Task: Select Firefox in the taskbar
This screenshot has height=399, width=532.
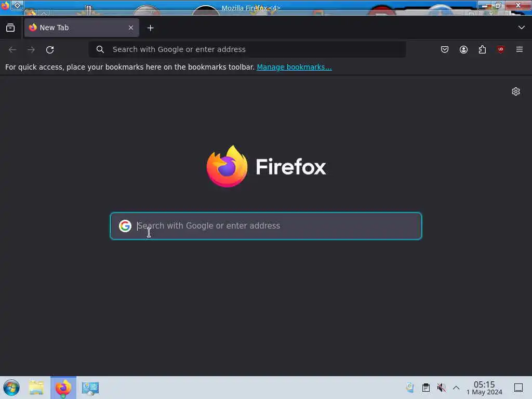Action: 63,388
